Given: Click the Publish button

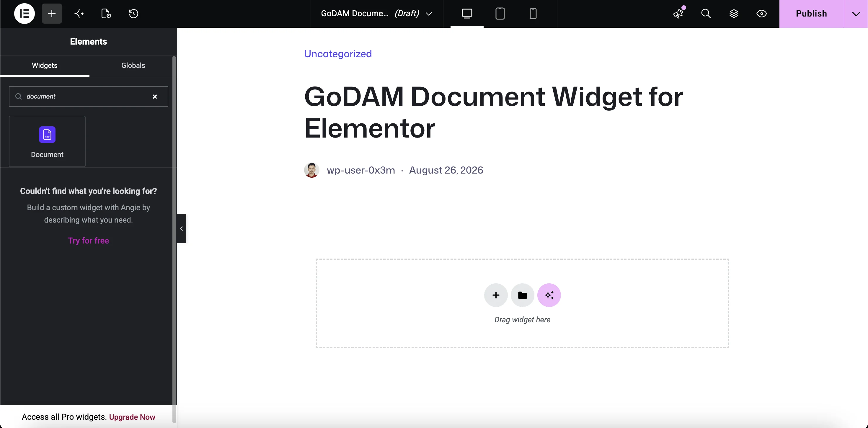Looking at the screenshot, I should 811,14.
